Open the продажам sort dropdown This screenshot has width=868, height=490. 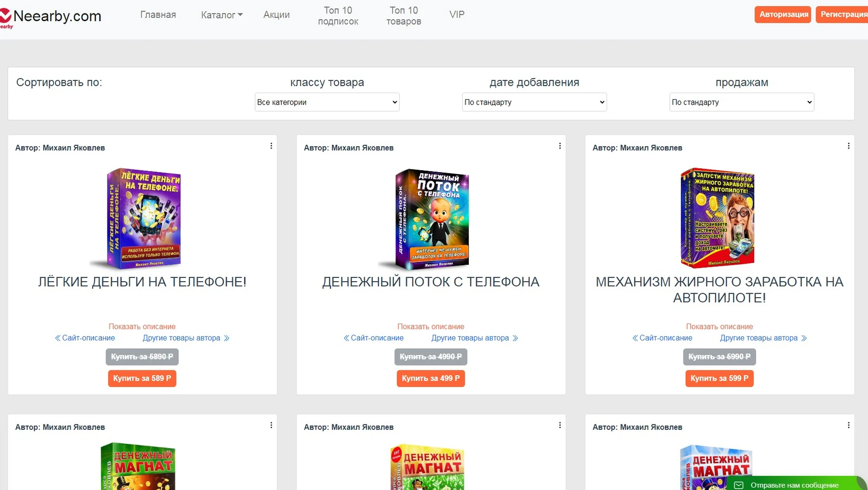click(742, 102)
